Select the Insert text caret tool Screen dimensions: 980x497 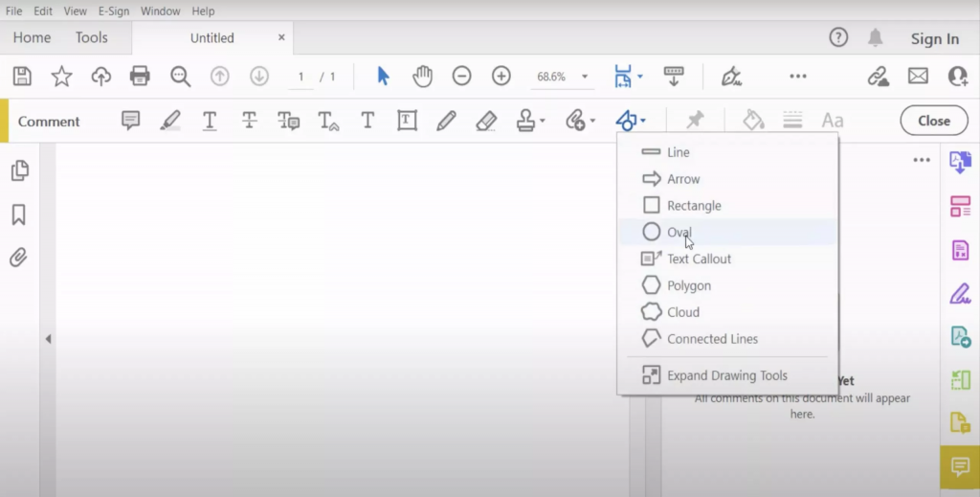328,121
